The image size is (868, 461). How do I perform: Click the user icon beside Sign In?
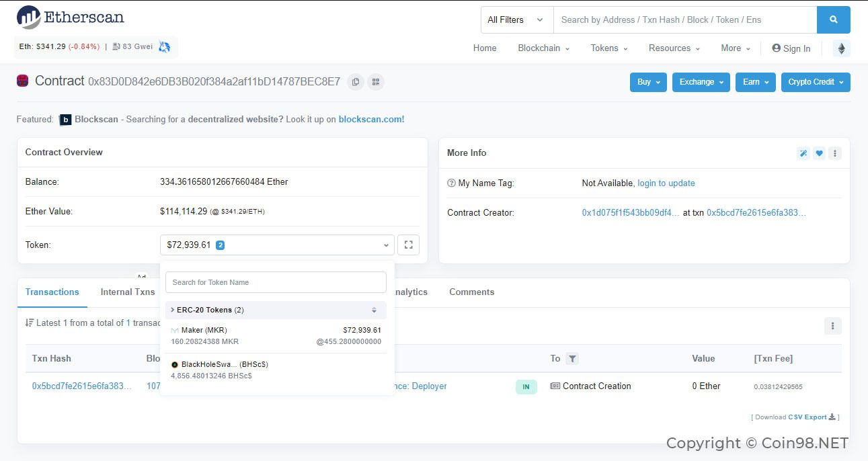(777, 48)
